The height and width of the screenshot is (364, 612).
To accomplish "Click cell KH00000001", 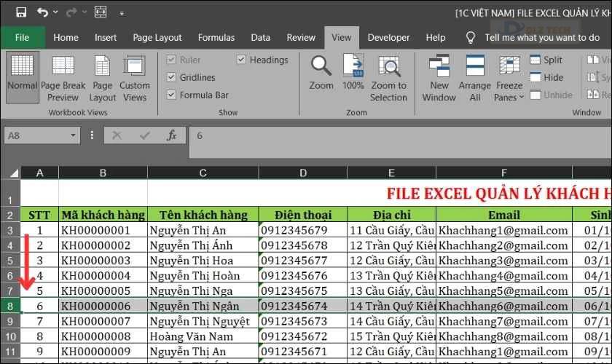I will 103,230.
